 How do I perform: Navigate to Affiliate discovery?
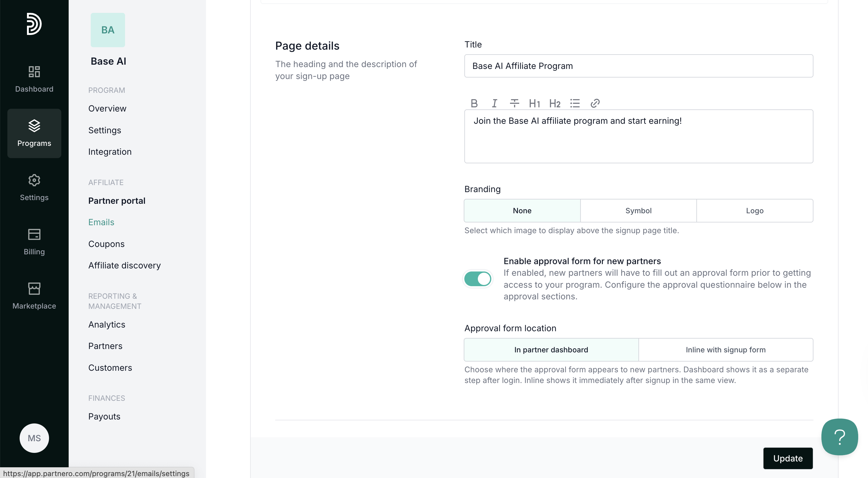tap(124, 265)
